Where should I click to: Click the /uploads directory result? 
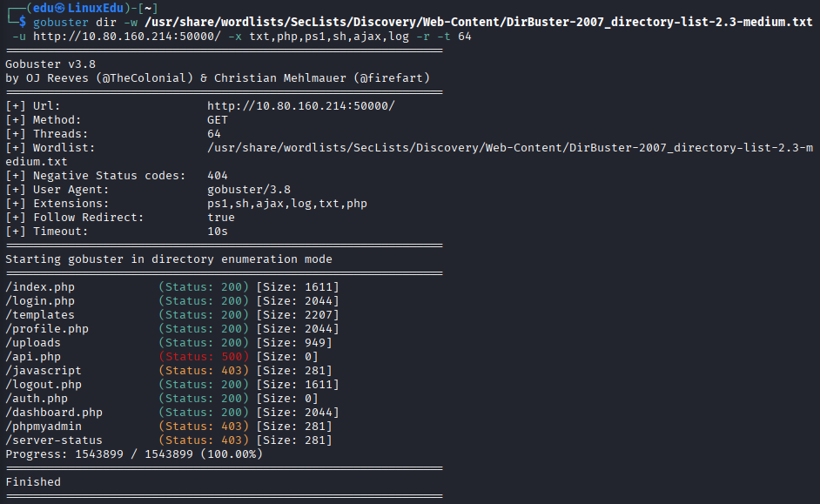click(x=33, y=343)
